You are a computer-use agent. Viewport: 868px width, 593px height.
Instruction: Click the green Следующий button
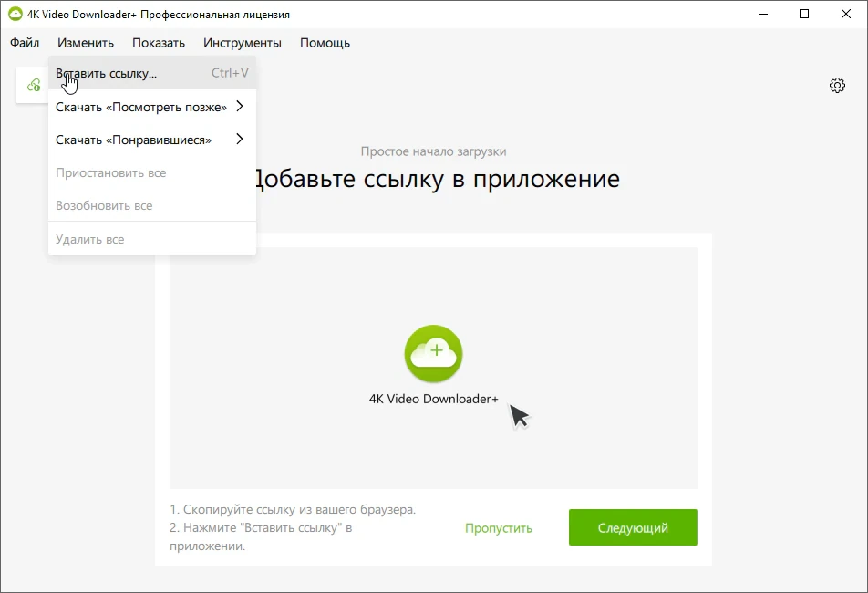click(x=633, y=527)
